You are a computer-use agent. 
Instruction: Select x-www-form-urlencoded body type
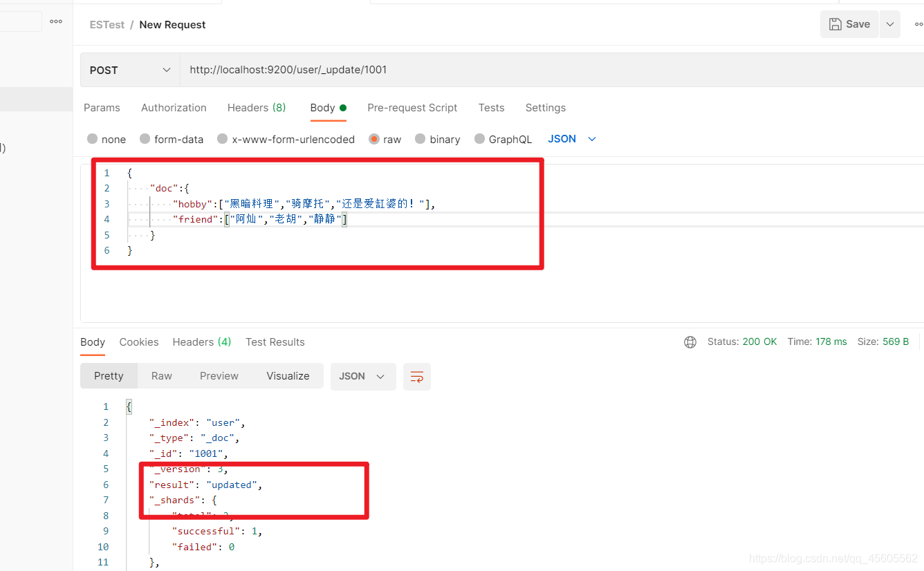coord(286,139)
